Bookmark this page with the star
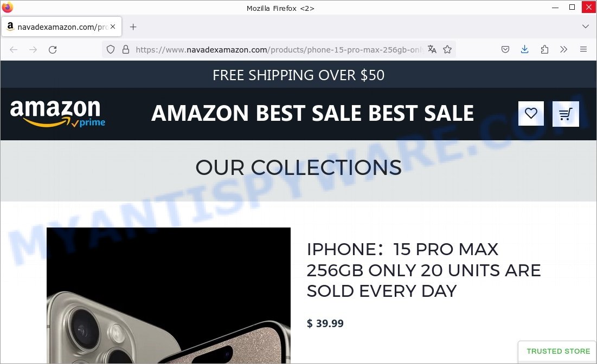Screen dimensions: 597x364 click(447, 49)
